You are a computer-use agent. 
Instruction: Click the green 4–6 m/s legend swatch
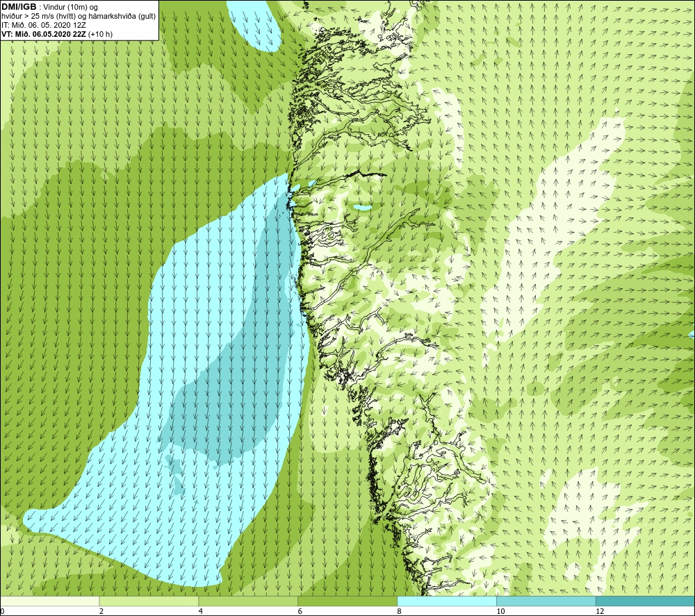pyautogui.click(x=248, y=601)
